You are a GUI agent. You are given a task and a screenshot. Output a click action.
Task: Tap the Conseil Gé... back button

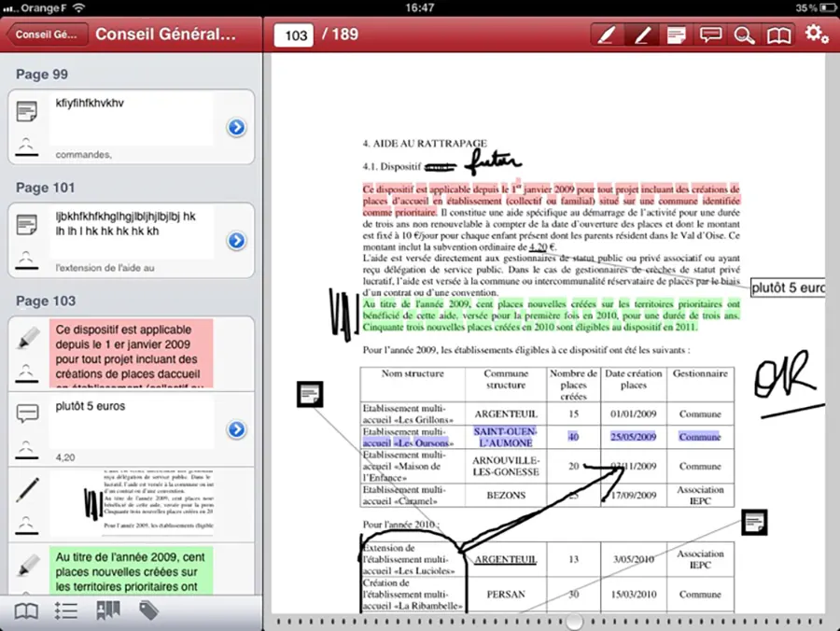[x=47, y=35]
